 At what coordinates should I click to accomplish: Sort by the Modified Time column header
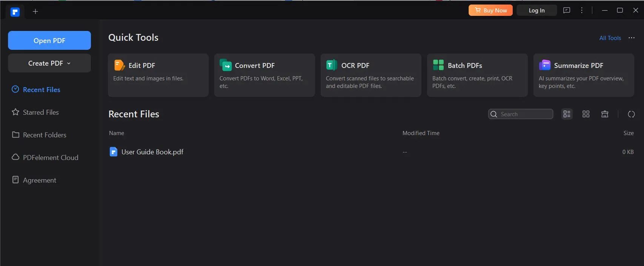tap(421, 133)
